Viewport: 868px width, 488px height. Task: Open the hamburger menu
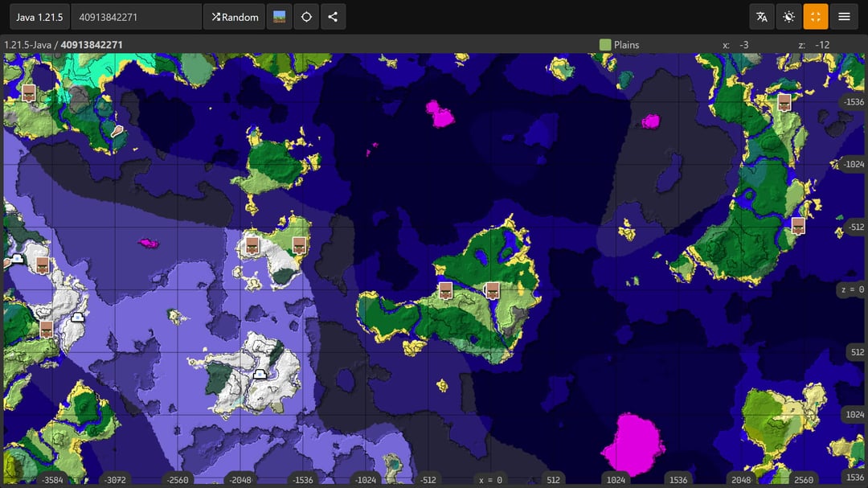(x=844, y=17)
